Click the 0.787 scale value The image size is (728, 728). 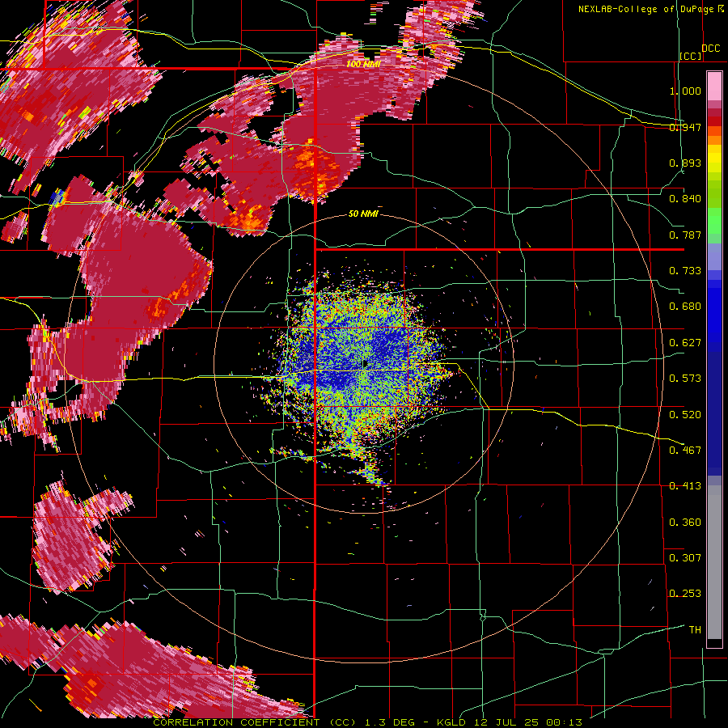(x=685, y=235)
